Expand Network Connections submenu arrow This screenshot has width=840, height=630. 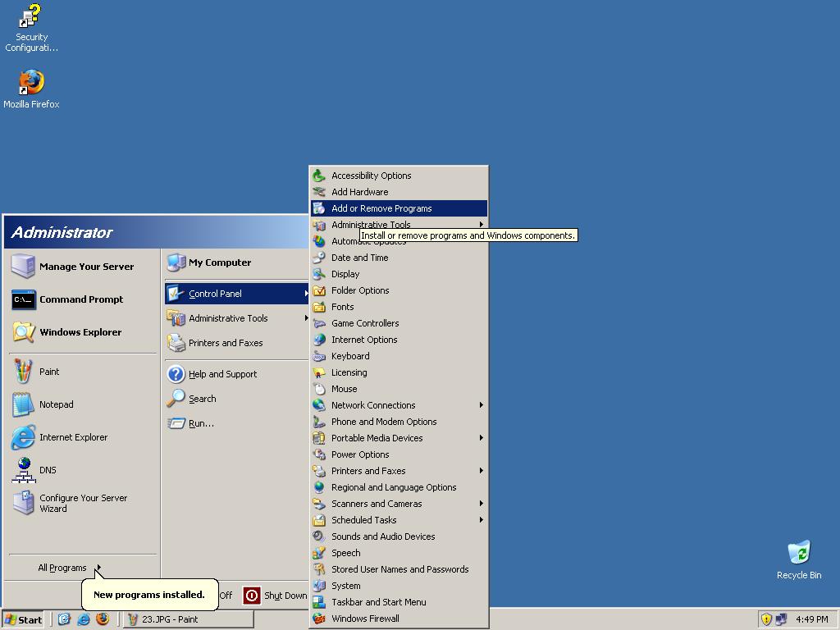481,405
